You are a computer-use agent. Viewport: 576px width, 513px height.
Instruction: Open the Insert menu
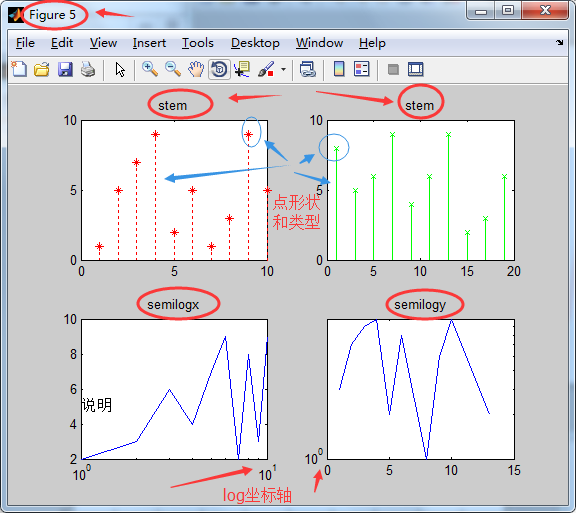tap(149, 43)
